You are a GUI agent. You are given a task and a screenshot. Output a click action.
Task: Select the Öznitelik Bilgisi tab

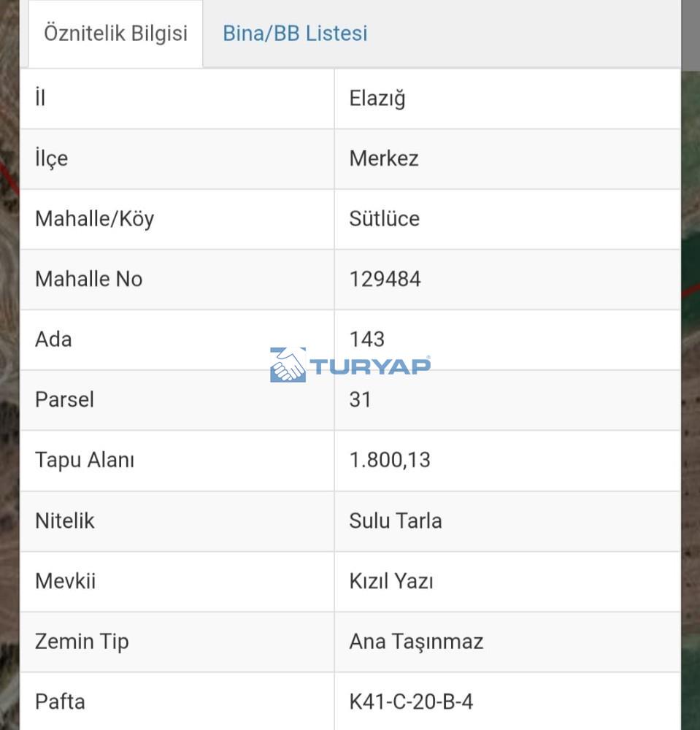pyautogui.click(x=115, y=34)
